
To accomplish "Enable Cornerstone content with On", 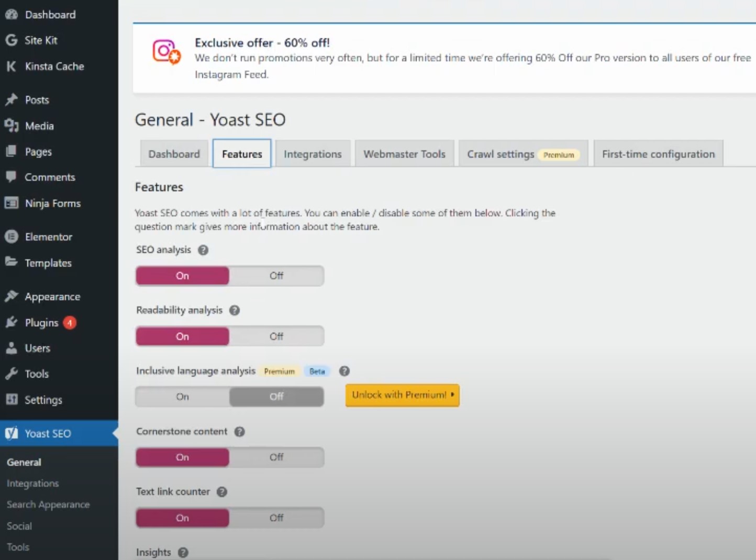I will 182,457.
